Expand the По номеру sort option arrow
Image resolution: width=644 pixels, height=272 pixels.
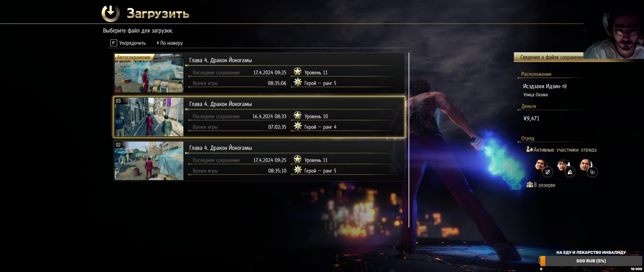158,43
